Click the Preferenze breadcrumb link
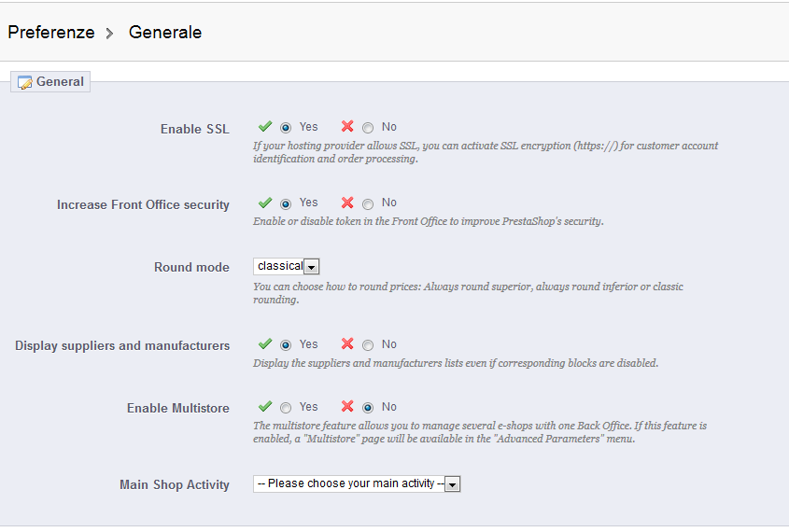This screenshot has height=532, width=789. [51, 33]
